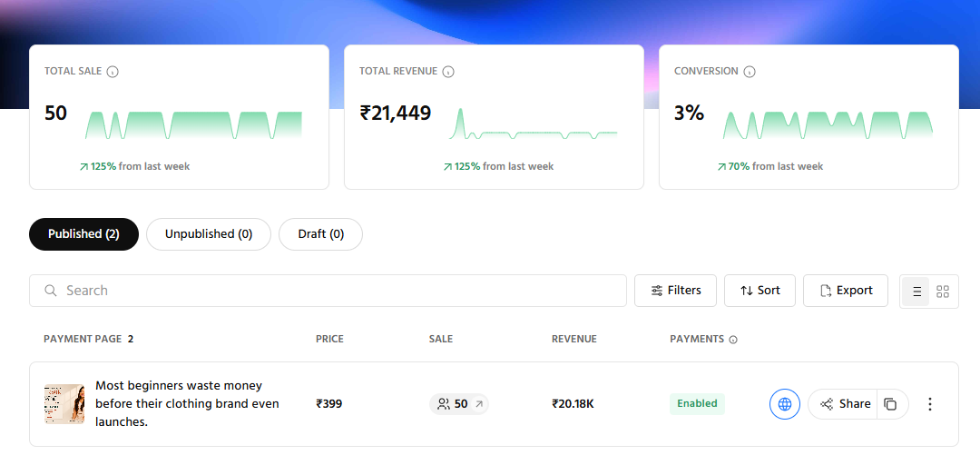Click the info icon beside TOTAL REVENUE
The width and height of the screenshot is (980, 455).
click(x=448, y=72)
